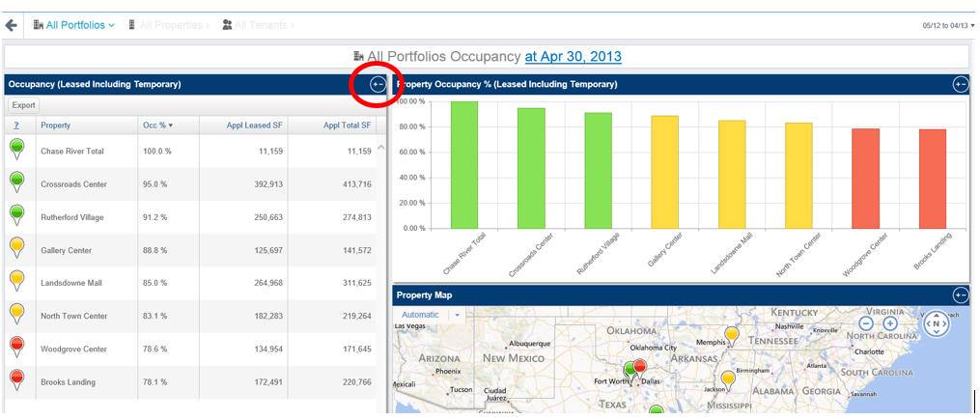Click the 'at Apr 30, 2013' date link

tap(574, 57)
